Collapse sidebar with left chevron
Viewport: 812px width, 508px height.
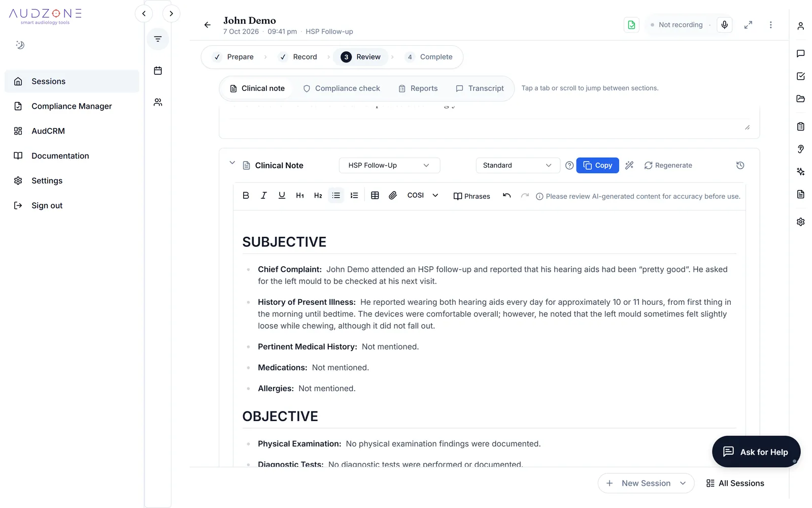144,14
